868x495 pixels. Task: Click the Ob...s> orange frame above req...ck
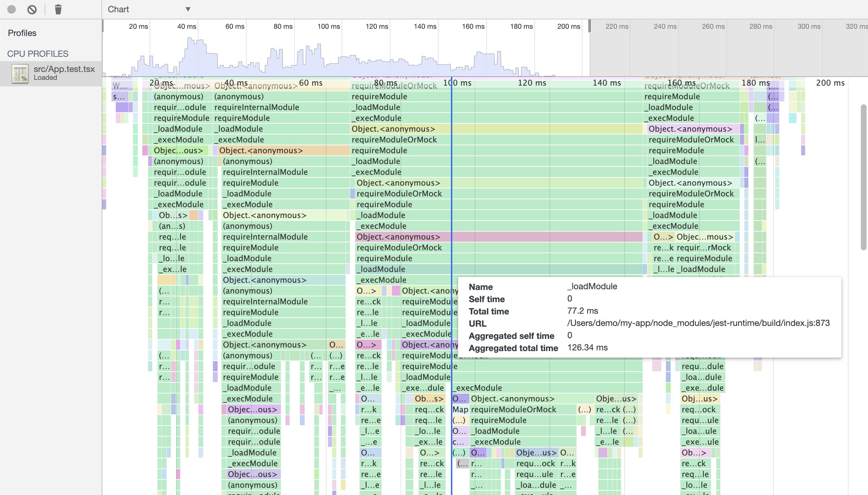(429, 399)
